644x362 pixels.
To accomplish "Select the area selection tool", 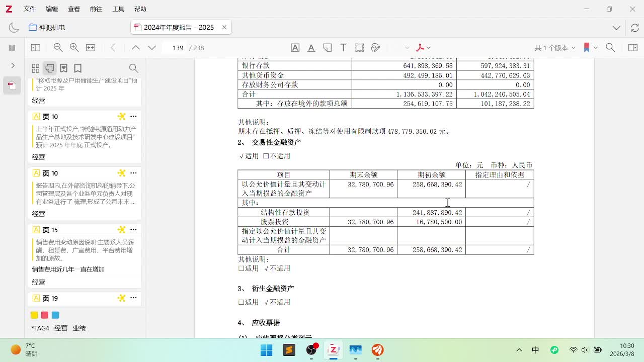I will [x=359, y=48].
